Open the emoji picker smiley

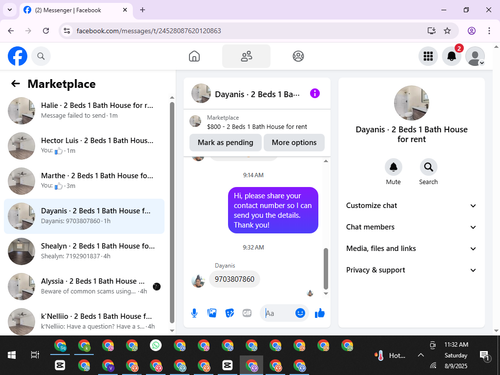click(x=300, y=313)
